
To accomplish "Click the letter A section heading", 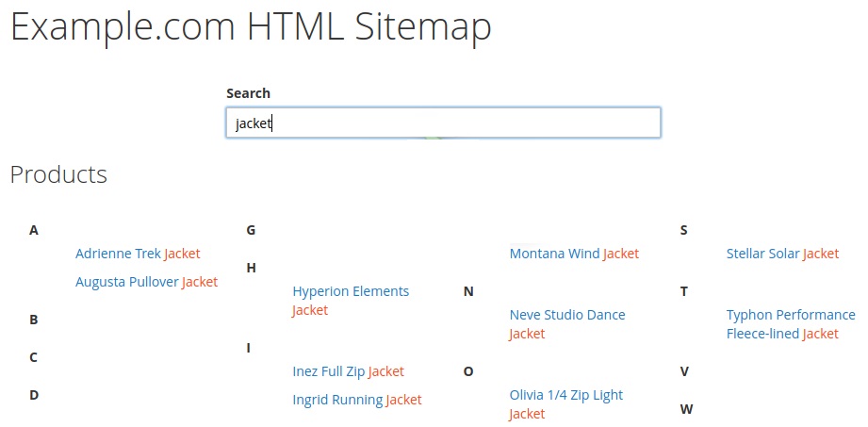I will coord(34,230).
